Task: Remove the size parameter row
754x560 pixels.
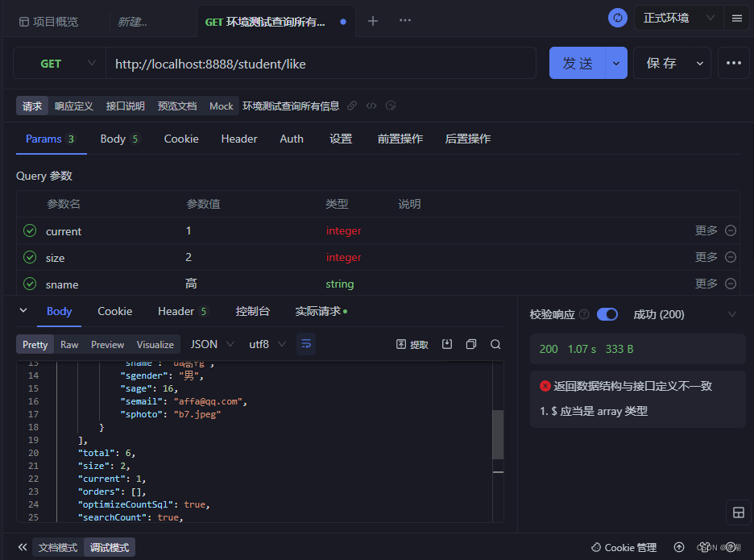Action: point(731,257)
